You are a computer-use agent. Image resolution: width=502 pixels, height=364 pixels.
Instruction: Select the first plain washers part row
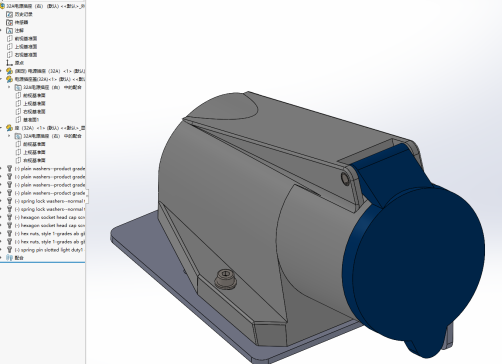[x=46, y=168]
